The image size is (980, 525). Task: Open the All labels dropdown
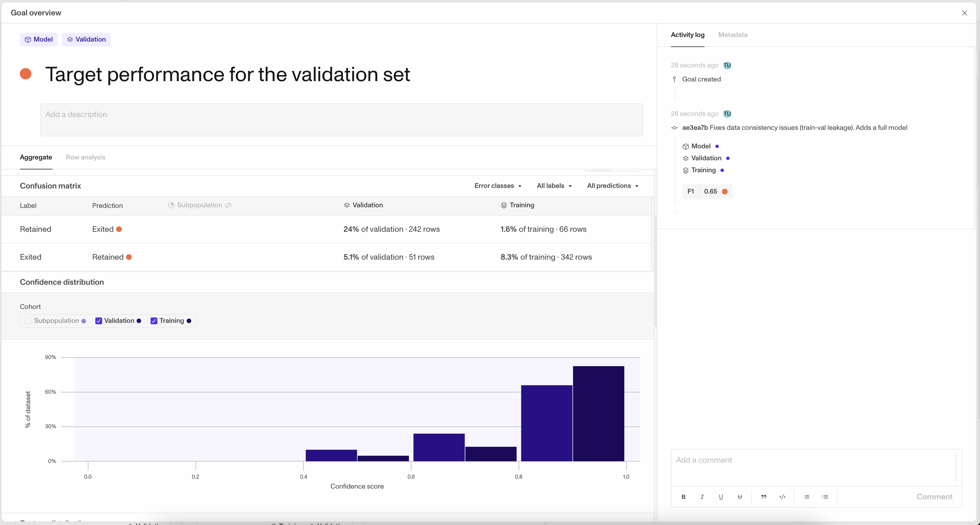click(x=554, y=186)
